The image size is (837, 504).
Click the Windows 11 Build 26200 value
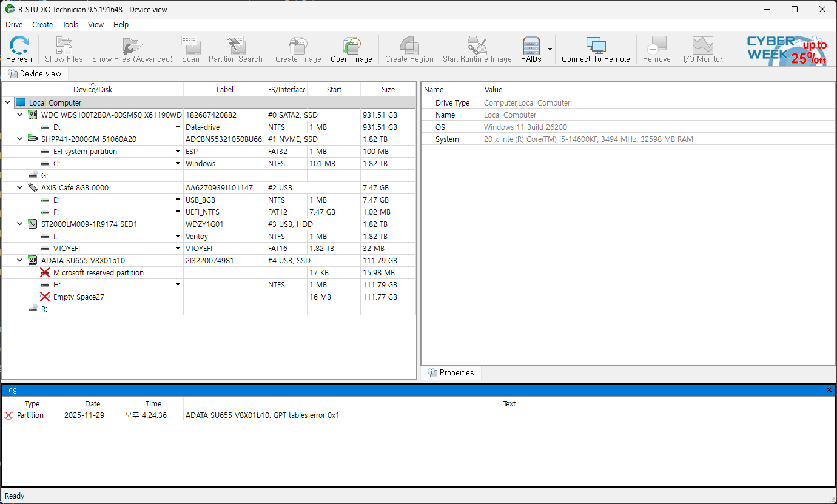(526, 127)
